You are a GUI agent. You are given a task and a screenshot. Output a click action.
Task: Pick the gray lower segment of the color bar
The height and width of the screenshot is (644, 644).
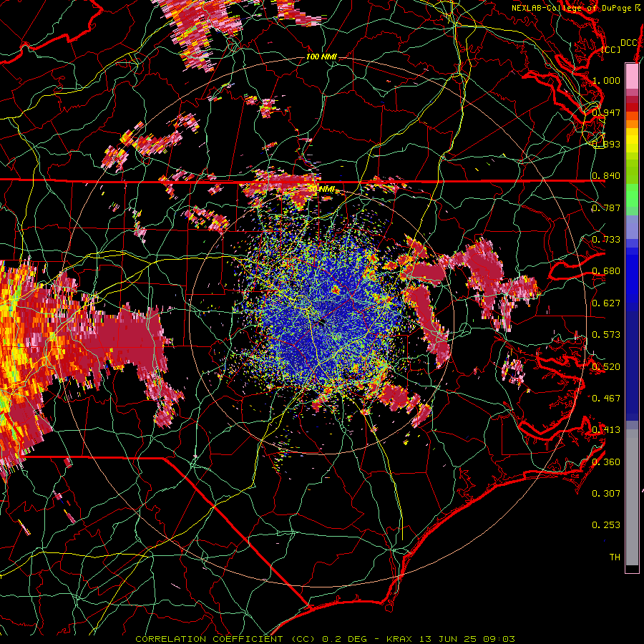point(632,497)
